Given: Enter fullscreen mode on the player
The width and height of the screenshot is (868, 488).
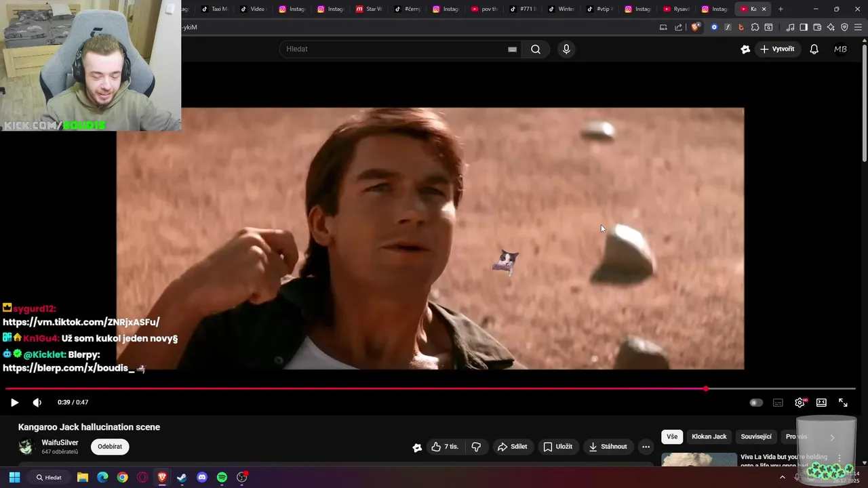Looking at the screenshot, I should click(x=843, y=403).
